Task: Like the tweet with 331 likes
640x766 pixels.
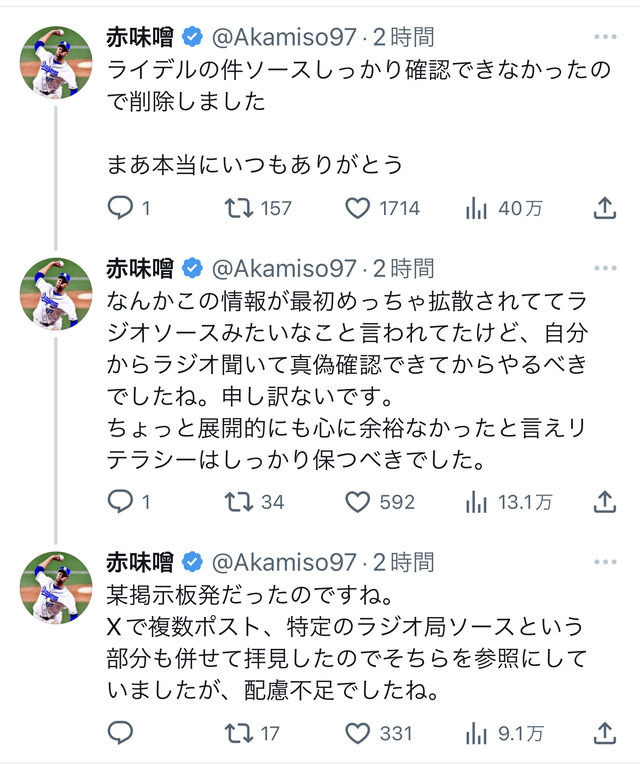Action: [x=358, y=733]
